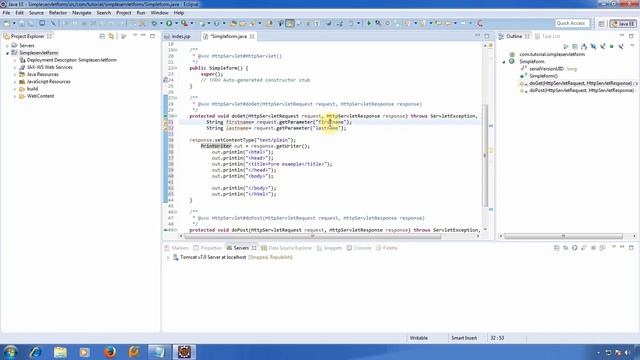Click the green Run button in toolbar
Screen dimensions: 640x360
point(169,24)
